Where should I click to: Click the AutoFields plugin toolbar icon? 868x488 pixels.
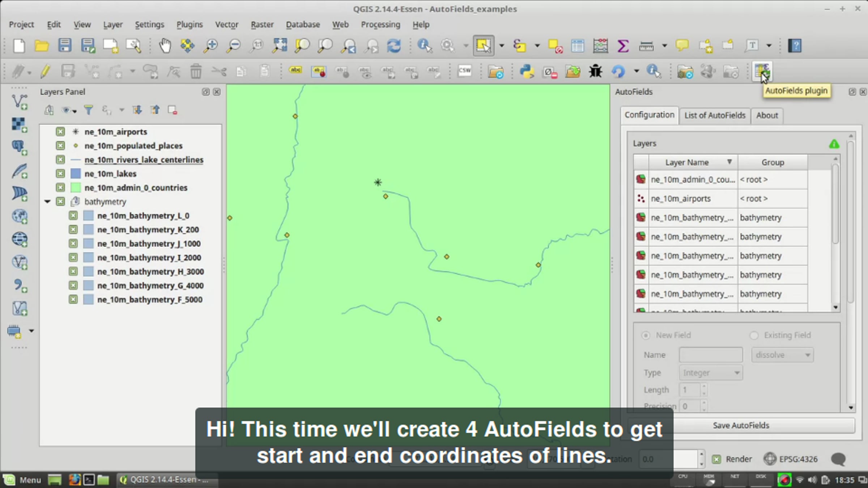[762, 71]
